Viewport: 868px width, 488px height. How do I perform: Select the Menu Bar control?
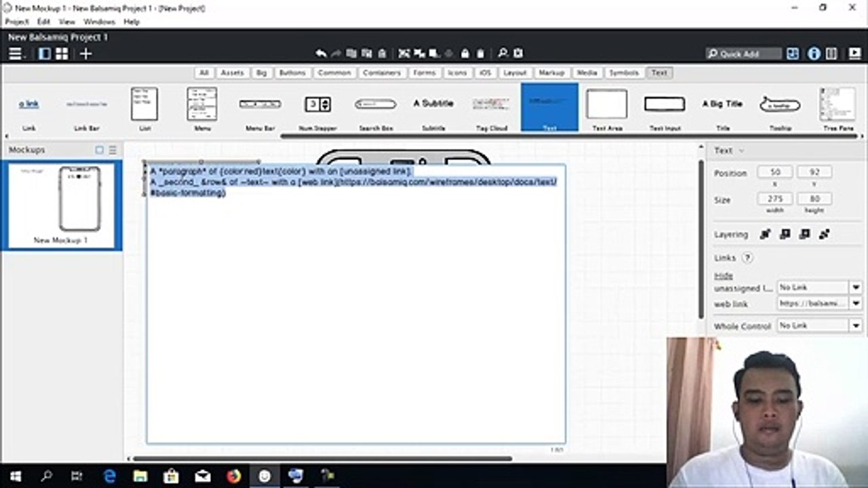[260, 108]
